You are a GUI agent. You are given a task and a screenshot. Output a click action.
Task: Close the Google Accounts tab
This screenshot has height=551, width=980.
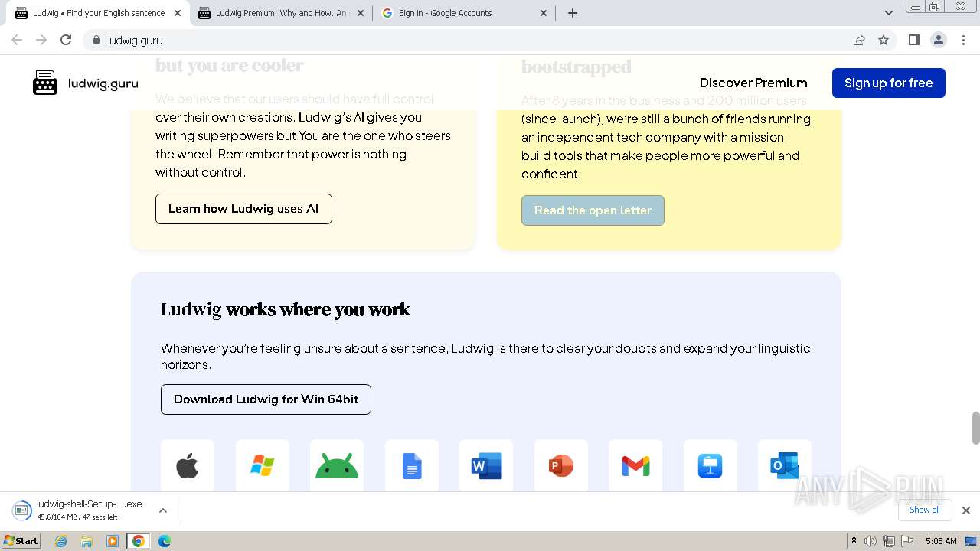(544, 13)
